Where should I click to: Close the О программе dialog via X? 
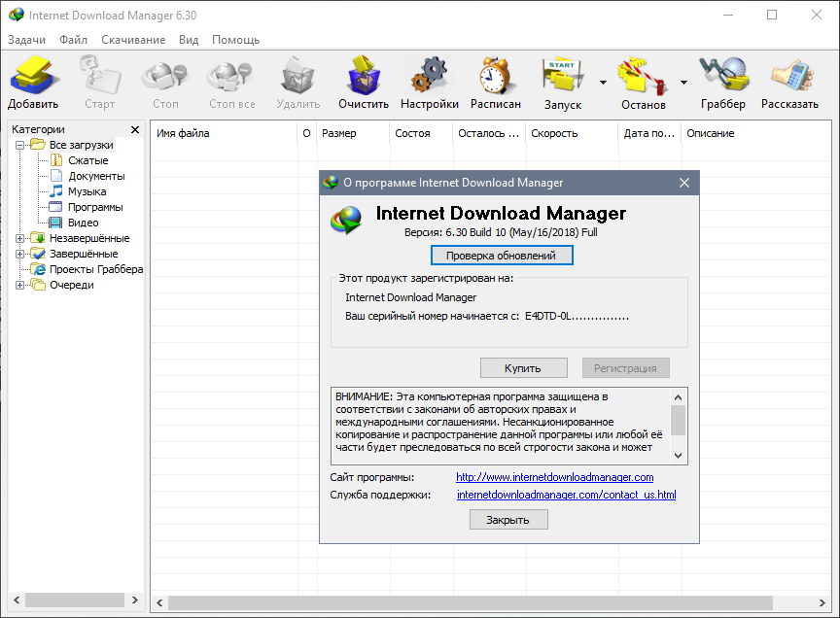pos(684,183)
